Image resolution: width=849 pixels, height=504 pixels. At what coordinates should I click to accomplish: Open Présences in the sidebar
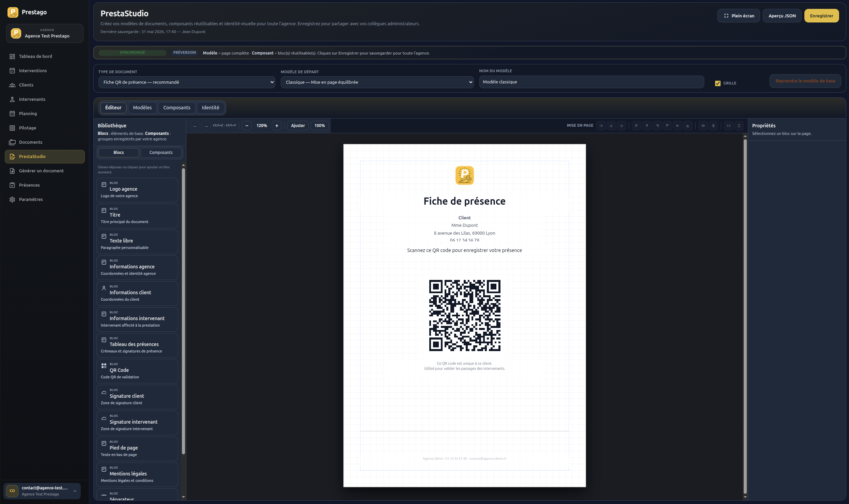tap(45, 185)
